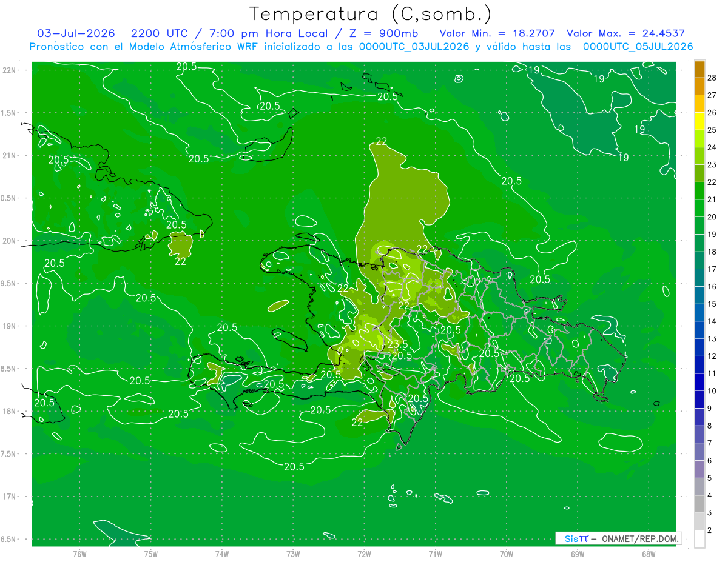Click the legend value '10'
Screen dimensions: 728x562
[712, 391]
